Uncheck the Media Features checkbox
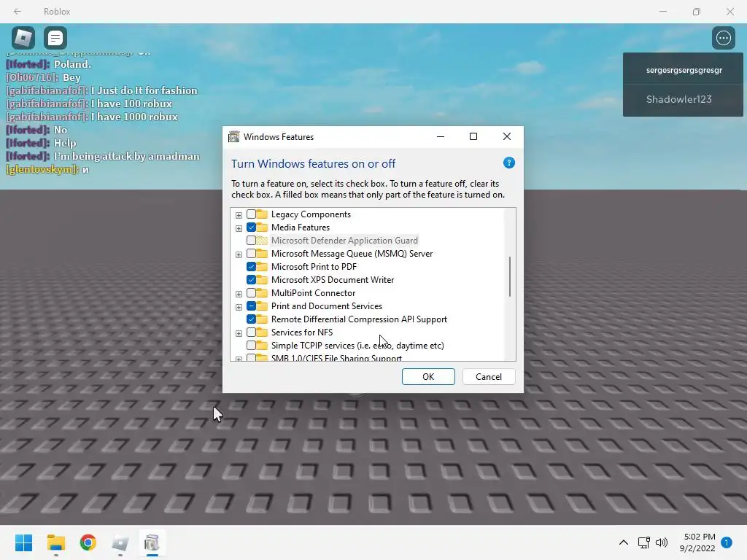The image size is (747, 560). pyautogui.click(x=251, y=227)
